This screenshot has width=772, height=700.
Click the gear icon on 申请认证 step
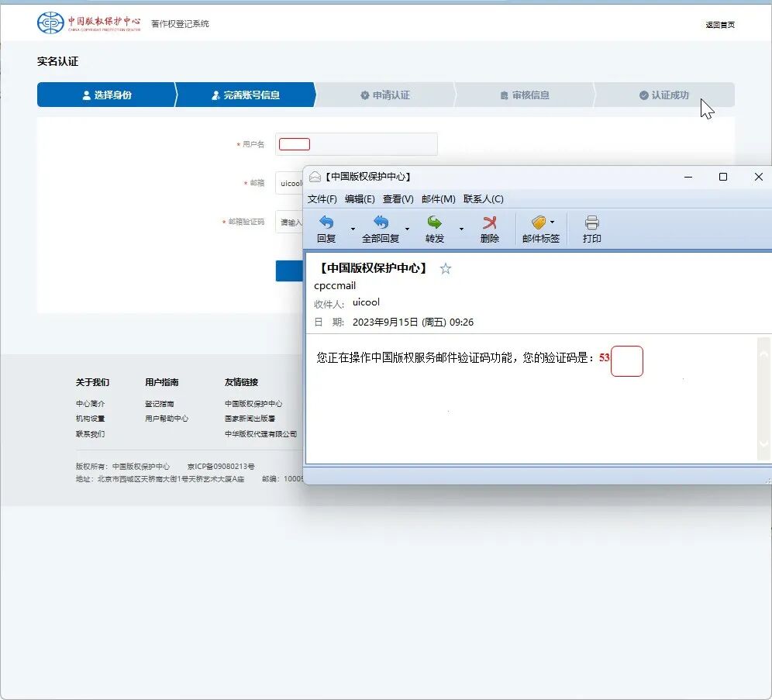tap(364, 95)
